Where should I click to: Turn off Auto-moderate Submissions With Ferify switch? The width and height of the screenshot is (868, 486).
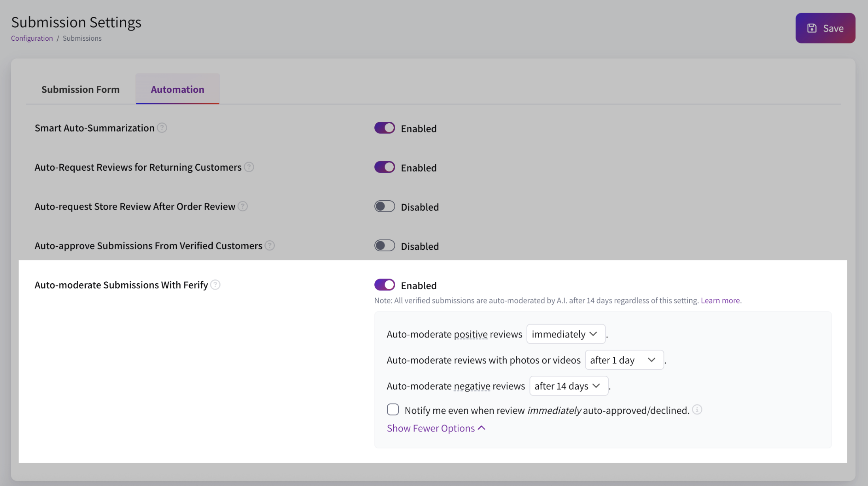click(x=385, y=285)
